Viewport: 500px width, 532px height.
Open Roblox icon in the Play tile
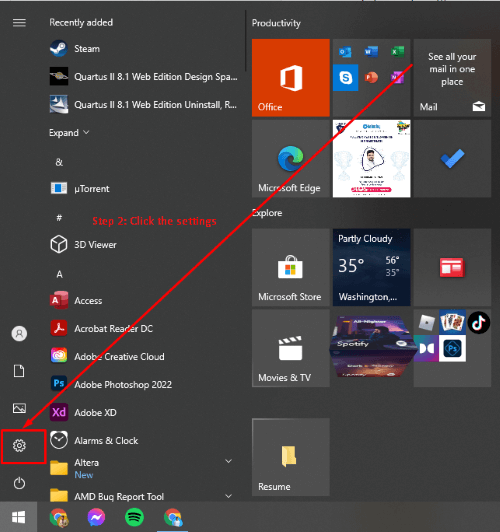tap(426, 322)
